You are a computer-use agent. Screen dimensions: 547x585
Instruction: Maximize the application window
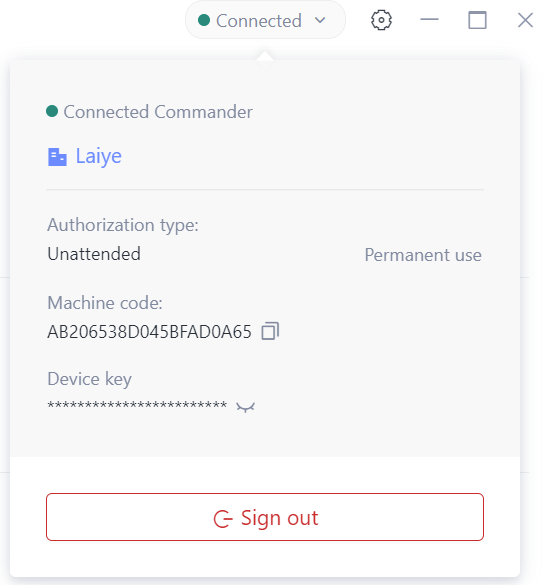point(477,20)
